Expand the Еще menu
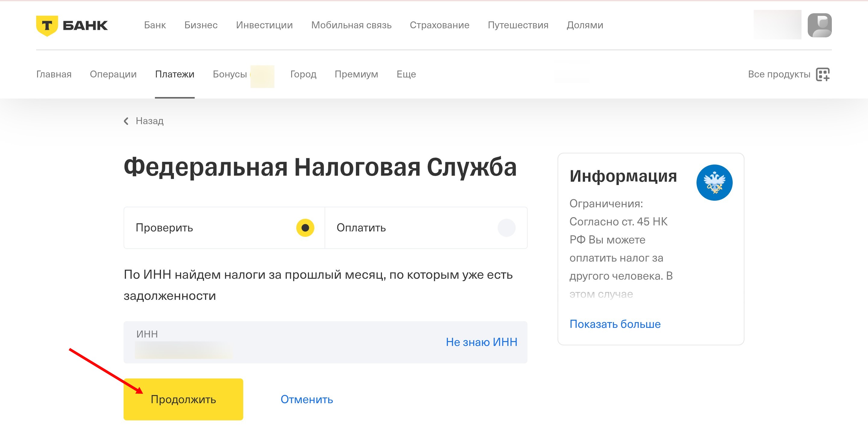Image resolution: width=868 pixels, height=430 pixels. (x=406, y=74)
